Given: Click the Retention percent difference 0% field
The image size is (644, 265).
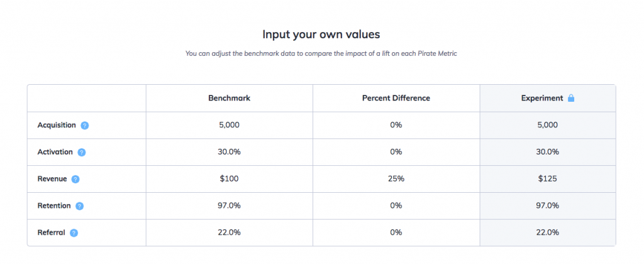Looking at the screenshot, I should 396,205.
